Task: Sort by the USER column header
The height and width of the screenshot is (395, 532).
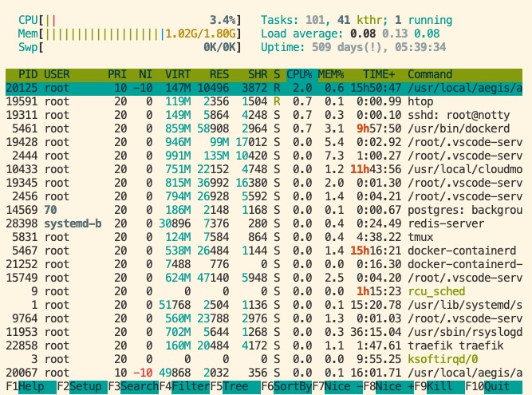Action: pos(57,74)
